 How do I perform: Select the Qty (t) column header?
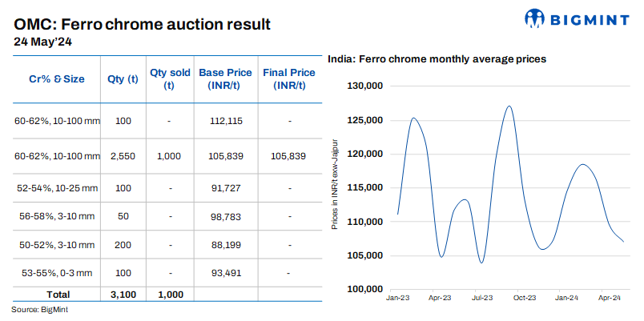pyautogui.click(x=123, y=78)
